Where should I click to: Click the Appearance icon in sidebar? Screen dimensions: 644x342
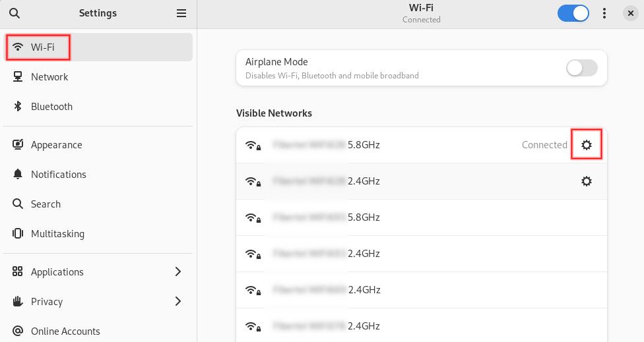click(18, 145)
